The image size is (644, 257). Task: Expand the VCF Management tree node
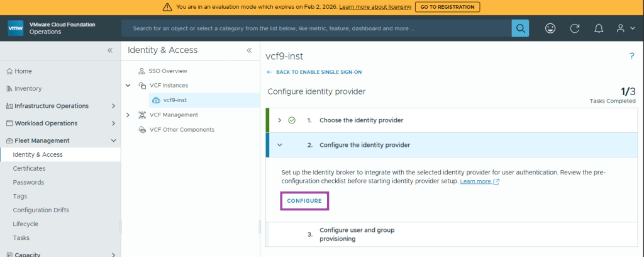pos(128,115)
